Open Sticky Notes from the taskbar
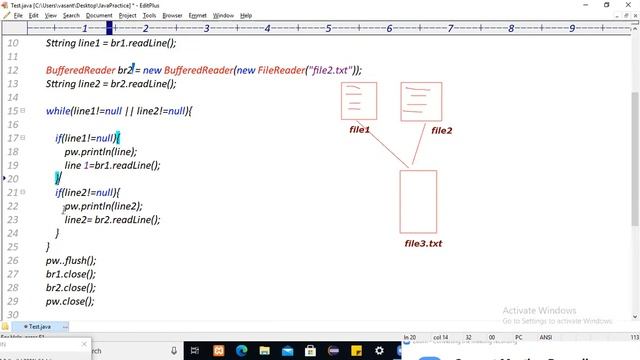The height and width of the screenshot is (360, 640). (x=356, y=351)
